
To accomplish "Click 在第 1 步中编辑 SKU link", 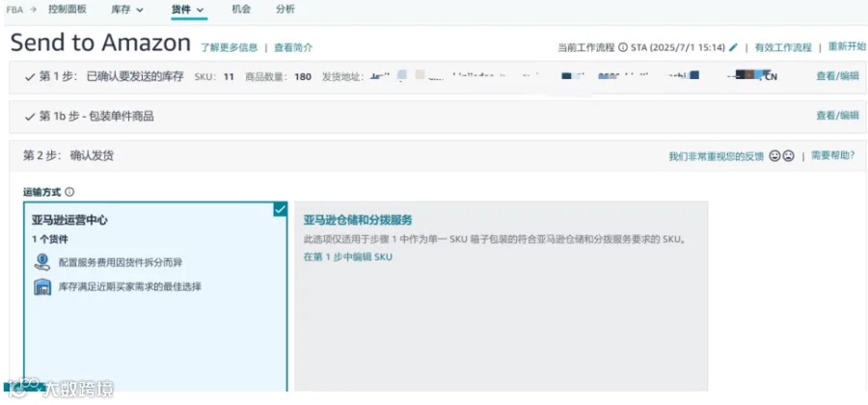I will point(347,256).
